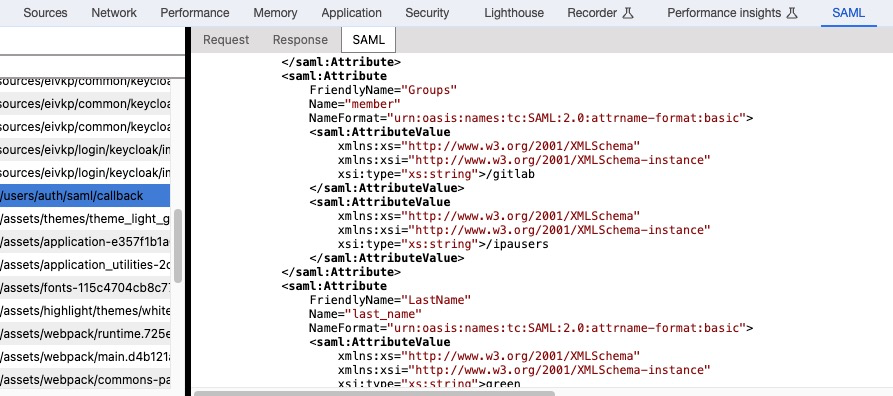Open the Application tab

point(351,13)
